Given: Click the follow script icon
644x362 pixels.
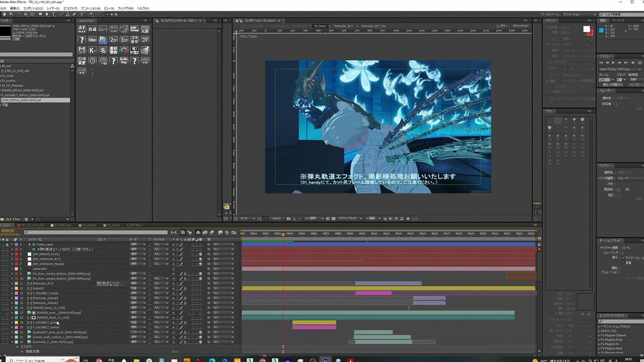Looking at the screenshot, I should tap(93, 40).
